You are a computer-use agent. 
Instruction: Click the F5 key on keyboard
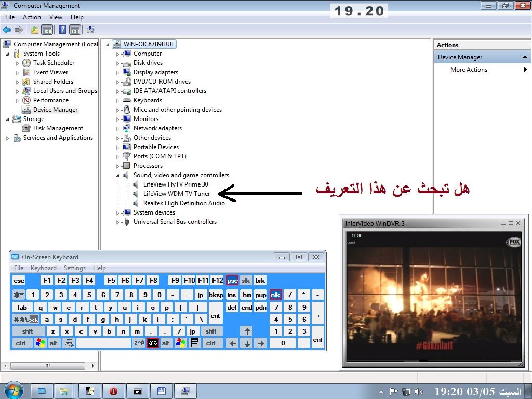pos(111,280)
